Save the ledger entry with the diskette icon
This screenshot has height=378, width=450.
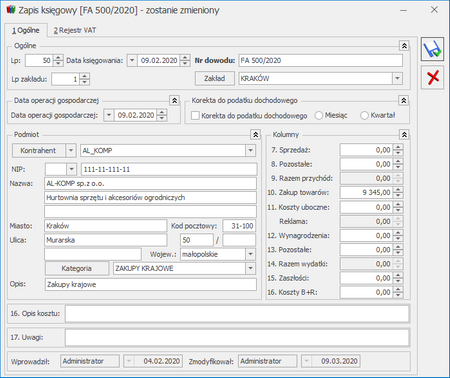(432, 49)
